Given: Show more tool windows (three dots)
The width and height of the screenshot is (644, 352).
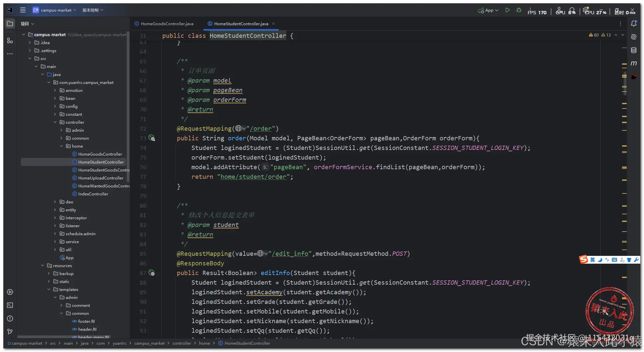Looking at the screenshot, I should [10, 53].
